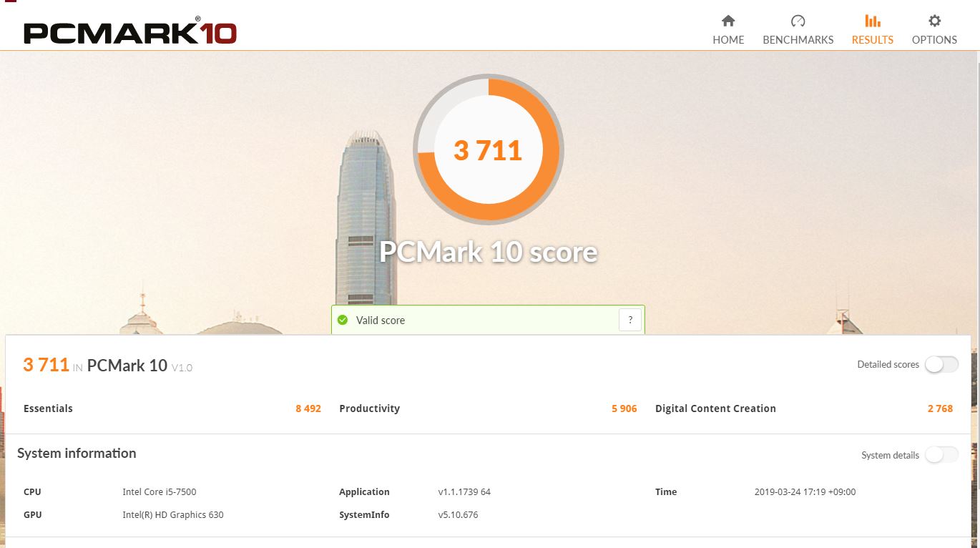Click the Productivity score 5 906
980x548 pixels.
tap(624, 408)
